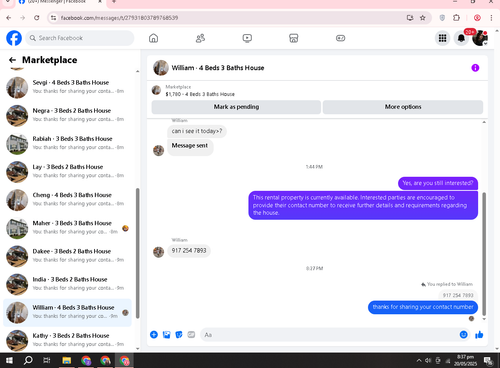
Task: Open the Facebook logo home link
Action: point(14,38)
